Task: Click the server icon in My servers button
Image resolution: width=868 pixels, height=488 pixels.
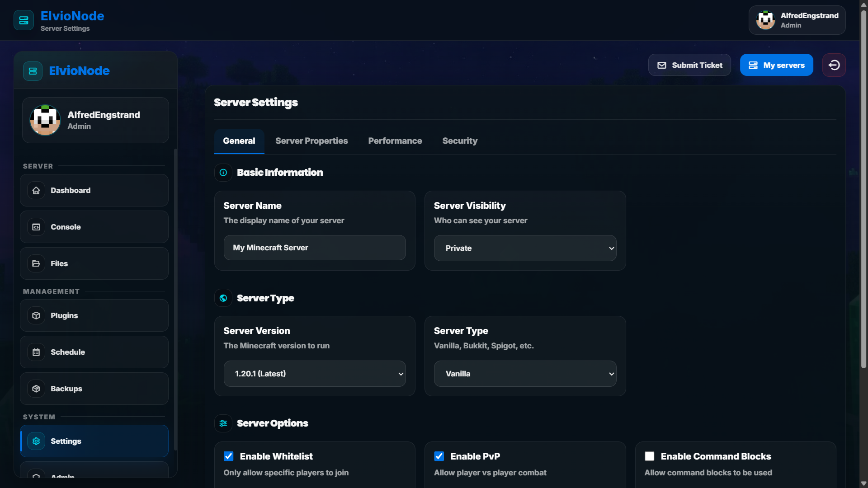Action: coord(753,65)
